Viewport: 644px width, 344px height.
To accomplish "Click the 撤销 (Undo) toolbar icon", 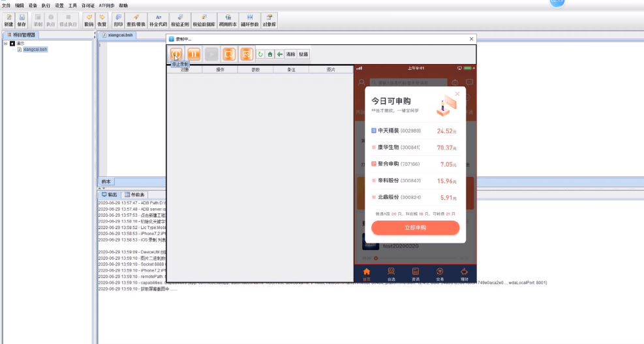I will pos(89,20).
